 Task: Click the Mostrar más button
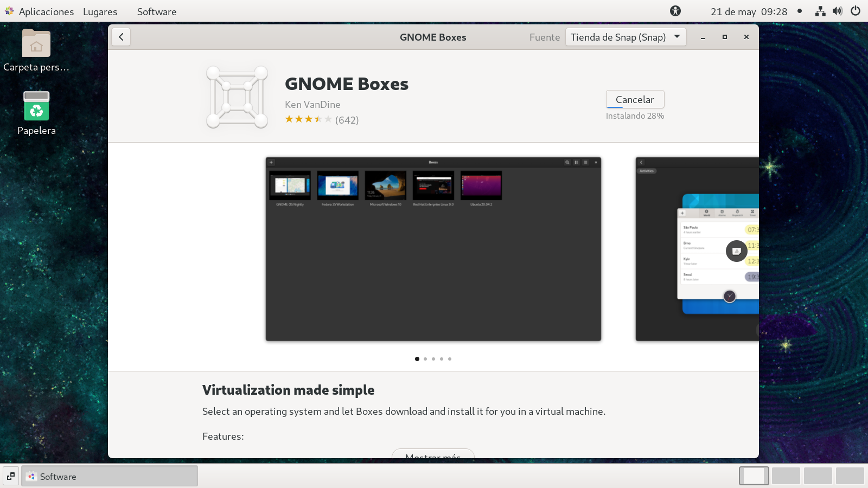[433, 454]
